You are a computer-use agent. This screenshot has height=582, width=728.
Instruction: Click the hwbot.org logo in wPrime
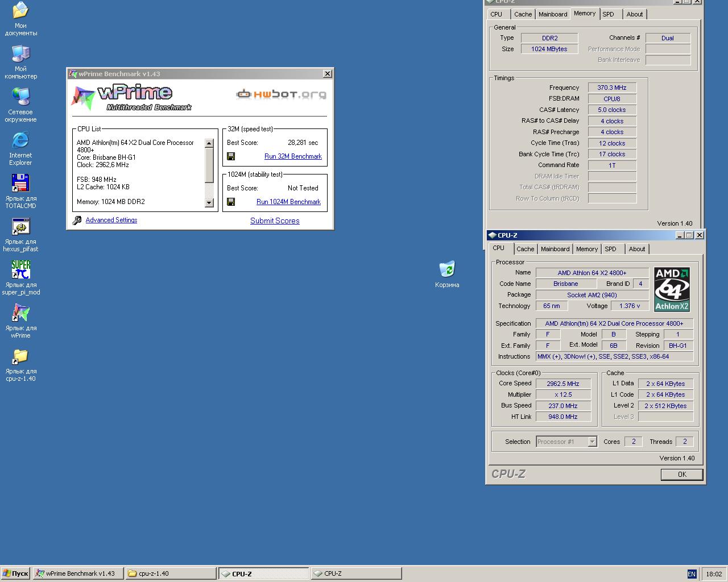click(282, 94)
